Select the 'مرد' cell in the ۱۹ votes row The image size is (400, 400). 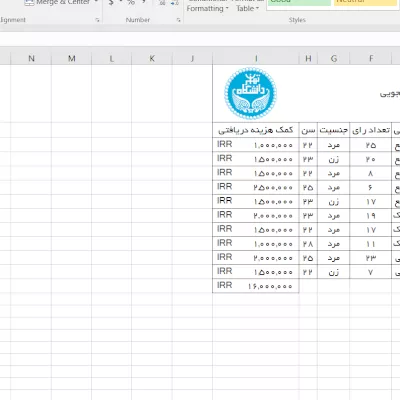click(x=334, y=215)
